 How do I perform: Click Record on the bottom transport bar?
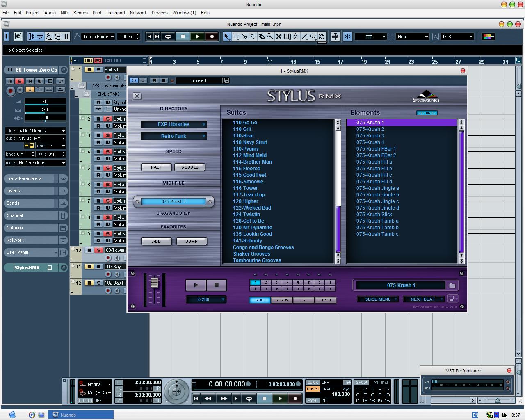tap(295, 398)
